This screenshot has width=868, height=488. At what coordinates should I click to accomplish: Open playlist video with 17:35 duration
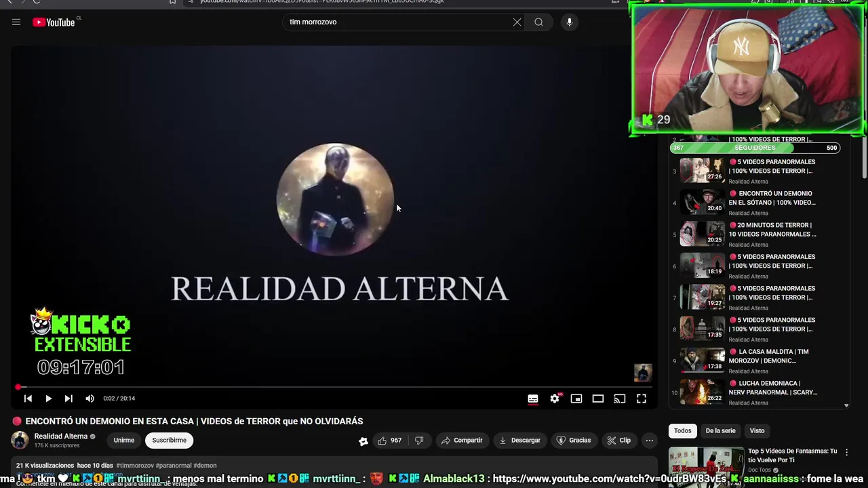pyautogui.click(x=703, y=329)
